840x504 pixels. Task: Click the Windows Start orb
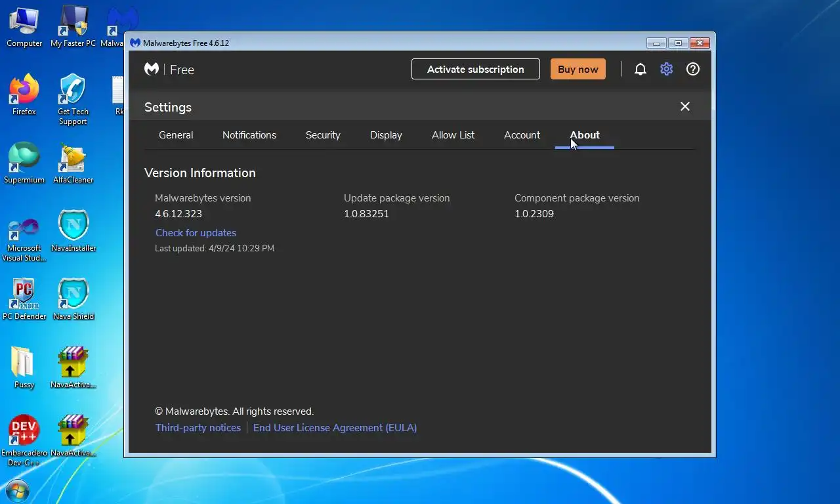[16, 491]
